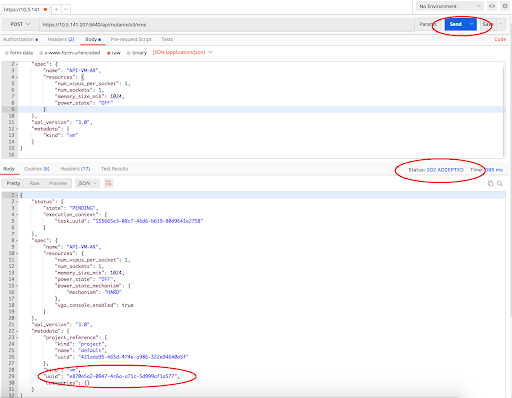
Task: Click the "PENDING" state value
Action: pos(83,208)
